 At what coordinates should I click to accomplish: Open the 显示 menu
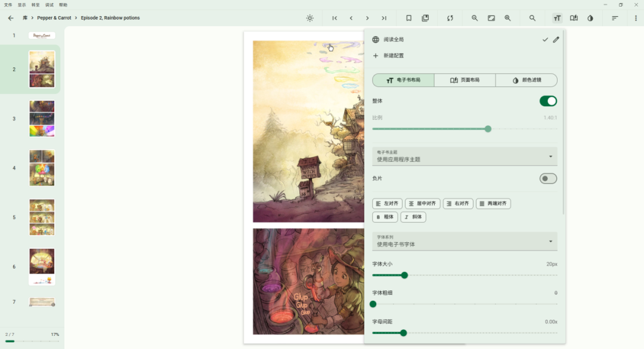pos(22,5)
